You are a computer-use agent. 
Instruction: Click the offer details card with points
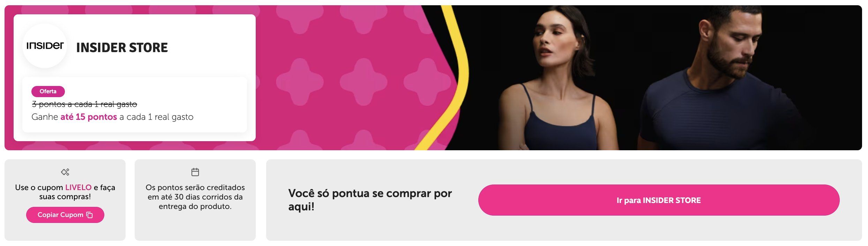click(135, 105)
